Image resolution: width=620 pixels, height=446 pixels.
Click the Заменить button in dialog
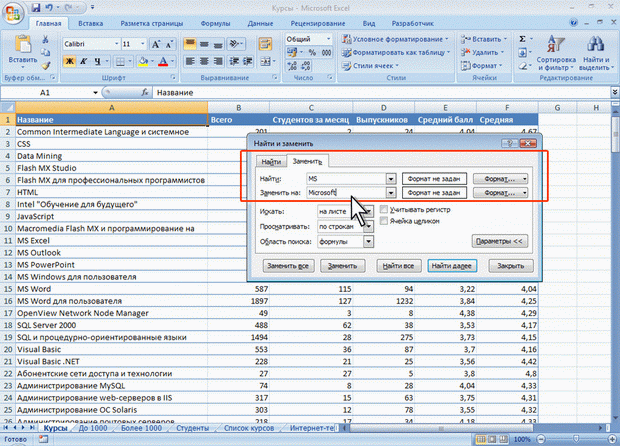[342, 266]
